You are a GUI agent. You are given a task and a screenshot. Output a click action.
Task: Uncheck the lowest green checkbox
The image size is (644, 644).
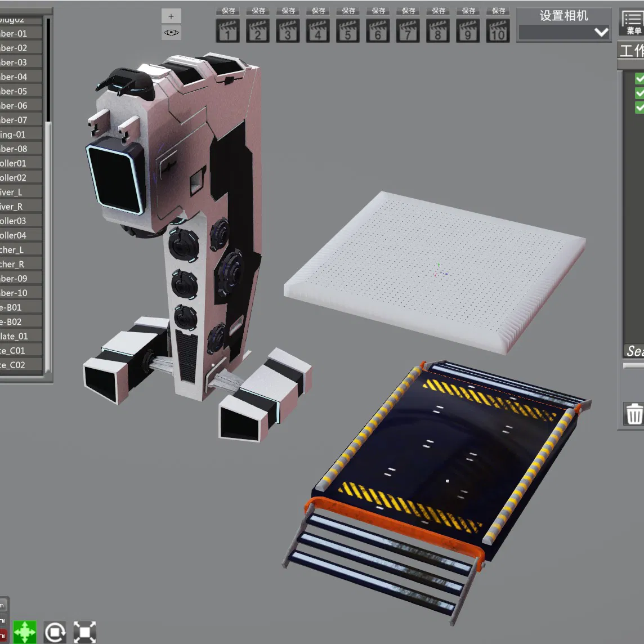point(639,107)
